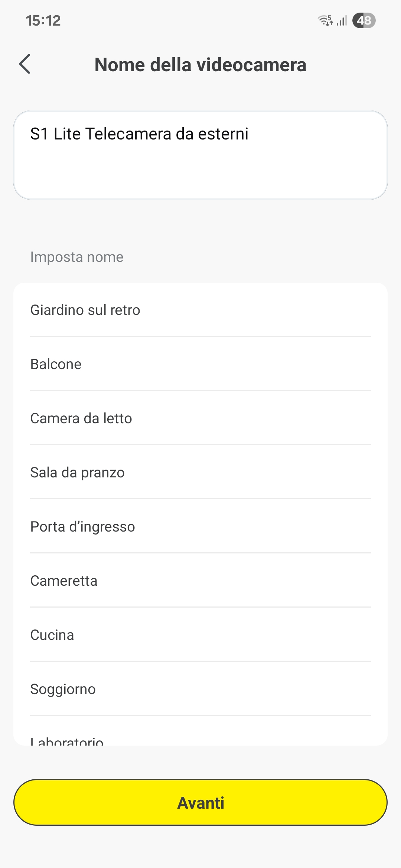Pick the 'Soggiorno' name option
Screen dimensions: 401x868
pos(63,689)
